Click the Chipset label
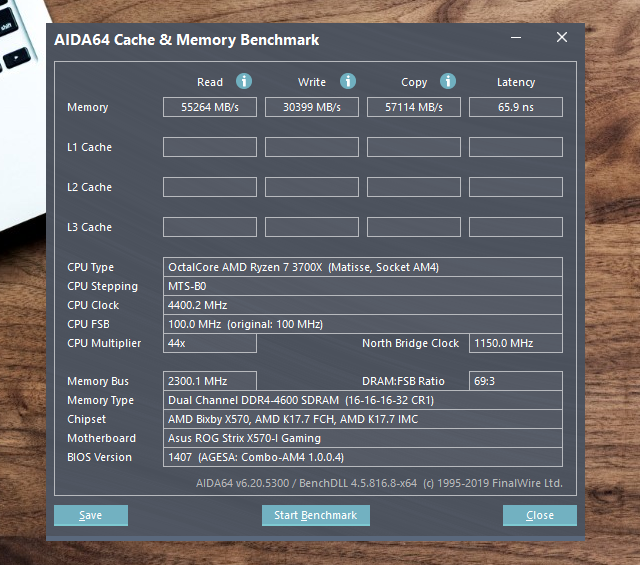The width and height of the screenshot is (640, 565). coord(87,419)
